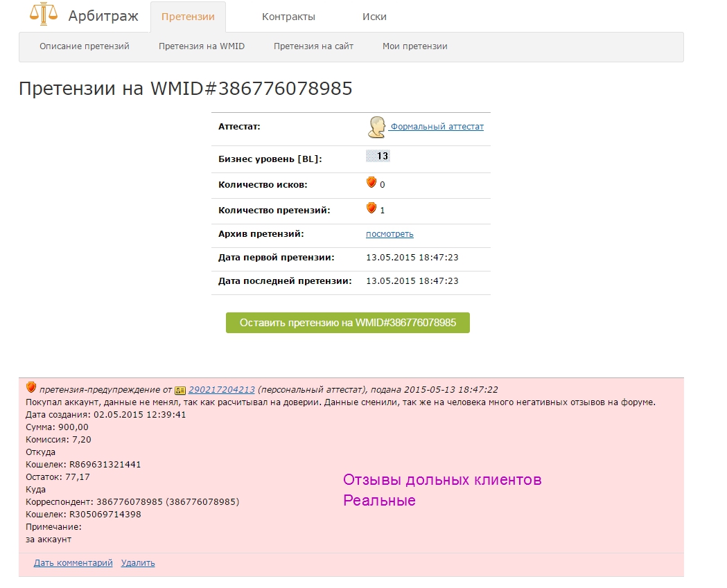Open Претензия на сайт submenu item
Screen dimensions: 727x588
313,46
